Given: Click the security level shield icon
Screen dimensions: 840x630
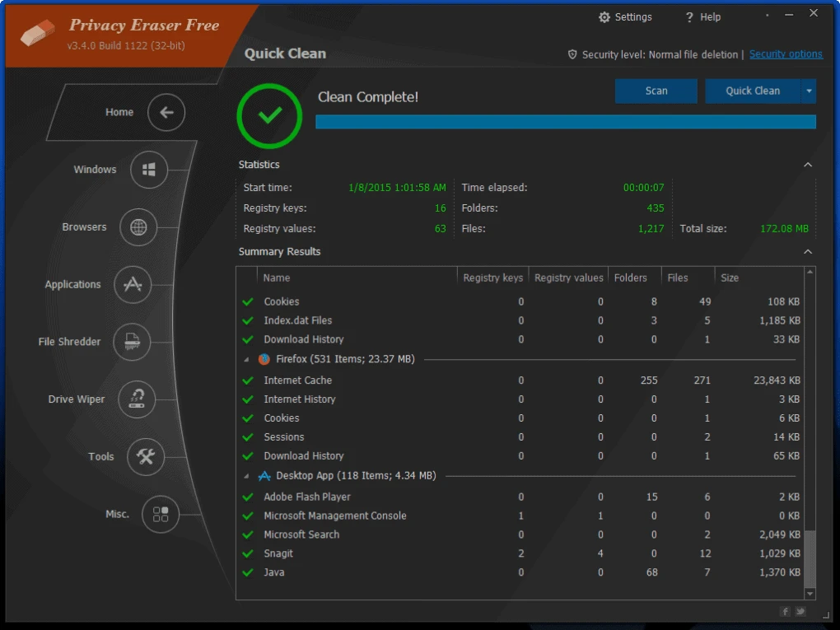Looking at the screenshot, I should click(572, 54).
